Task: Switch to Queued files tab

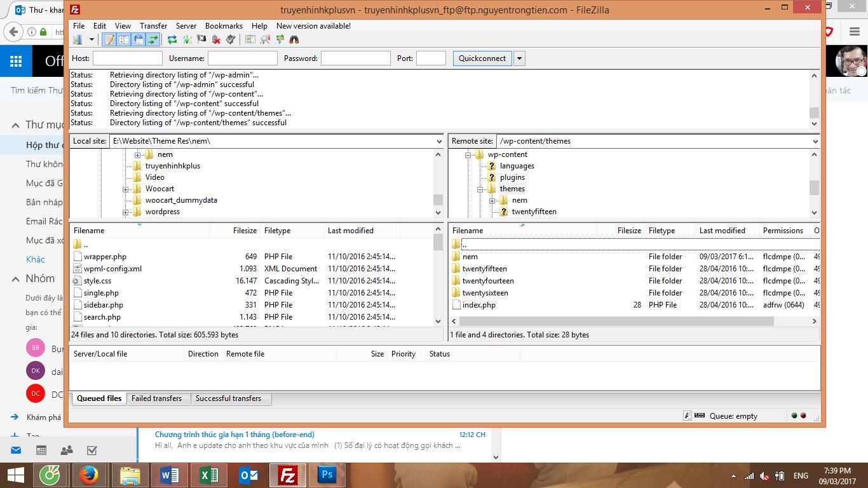Action: pyautogui.click(x=98, y=398)
